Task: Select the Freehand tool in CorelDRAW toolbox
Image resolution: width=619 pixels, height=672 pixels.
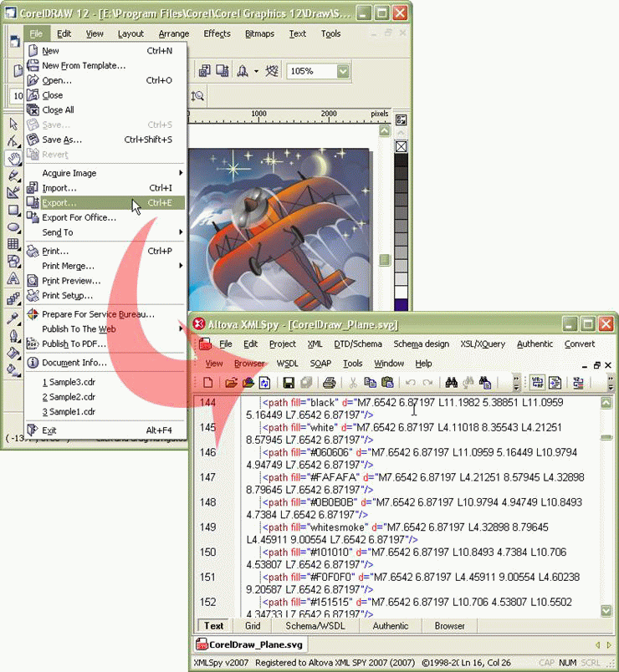Action: pos(13,176)
